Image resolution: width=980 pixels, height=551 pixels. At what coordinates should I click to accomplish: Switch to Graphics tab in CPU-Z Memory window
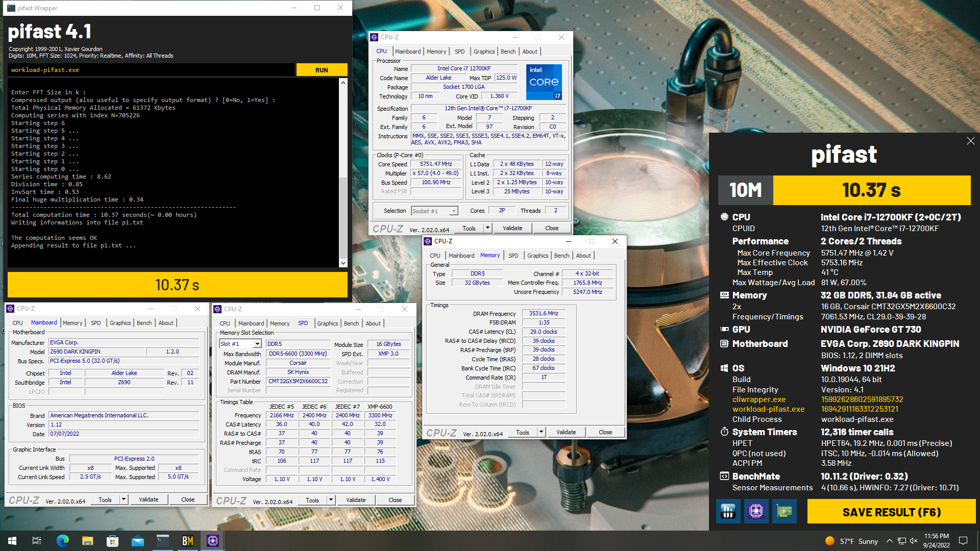pos(538,256)
